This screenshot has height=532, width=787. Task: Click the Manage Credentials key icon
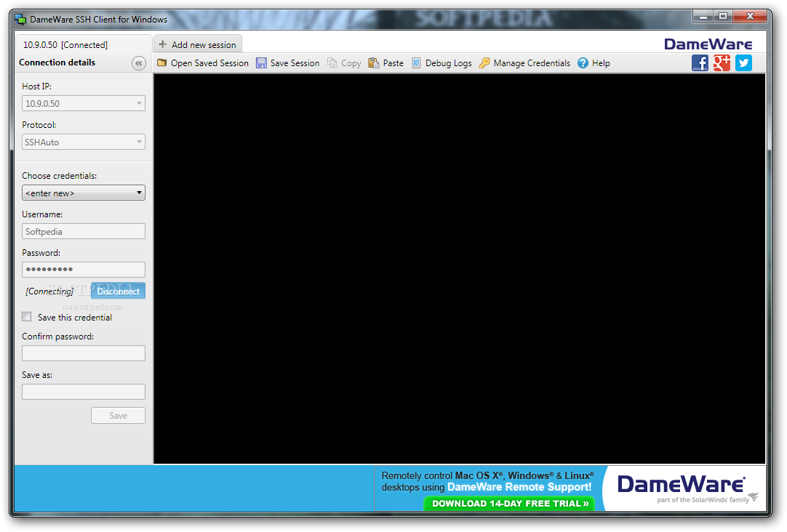484,63
